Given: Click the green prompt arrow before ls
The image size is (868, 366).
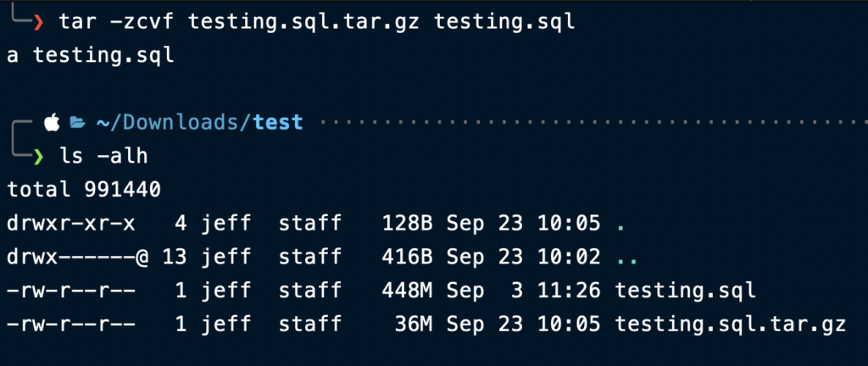Looking at the screenshot, I should coord(37,157).
